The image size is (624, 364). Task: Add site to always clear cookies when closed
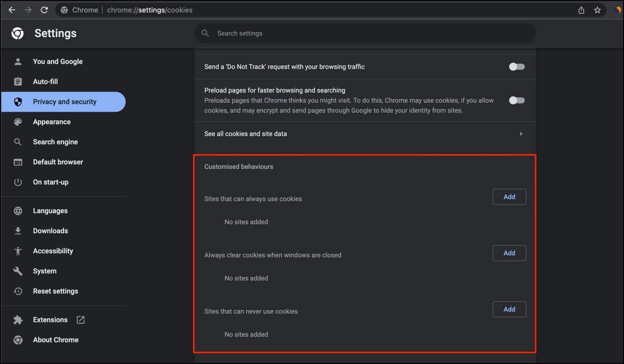tap(510, 253)
